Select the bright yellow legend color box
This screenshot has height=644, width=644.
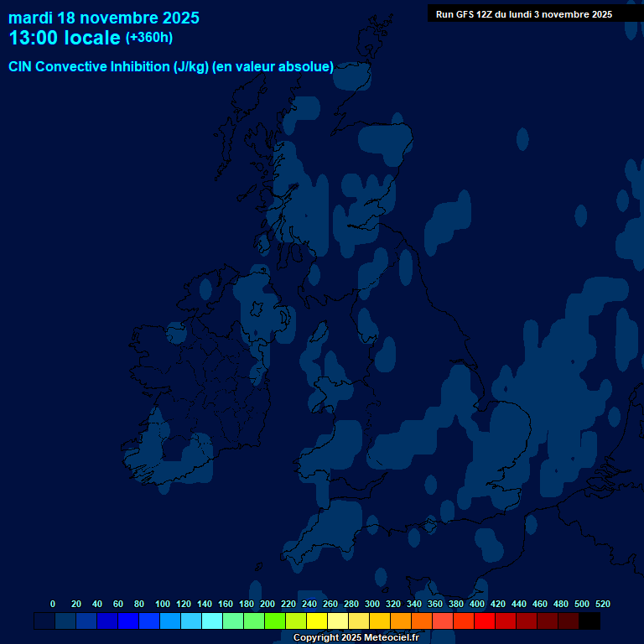[x=317, y=621]
